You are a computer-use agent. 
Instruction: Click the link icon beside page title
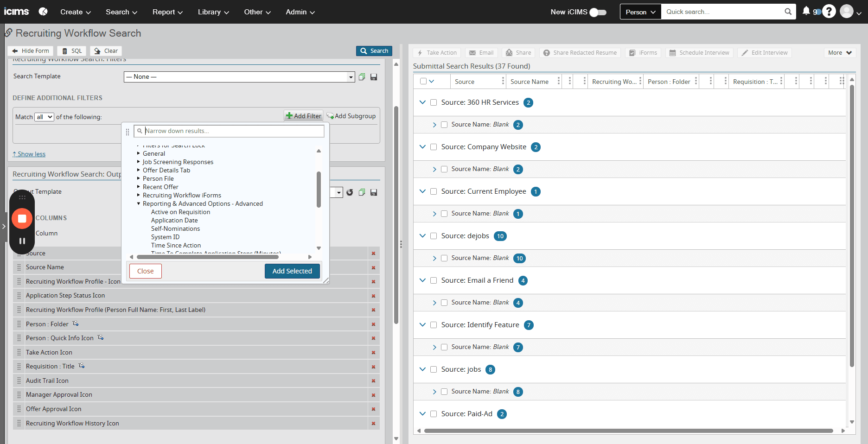click(8, 33)
